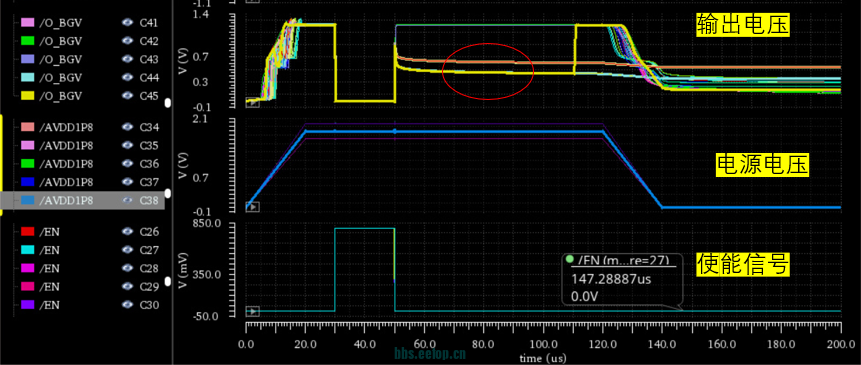Click the pink /O_BGV C41 color swatch
861x365 pixels.
27,23
